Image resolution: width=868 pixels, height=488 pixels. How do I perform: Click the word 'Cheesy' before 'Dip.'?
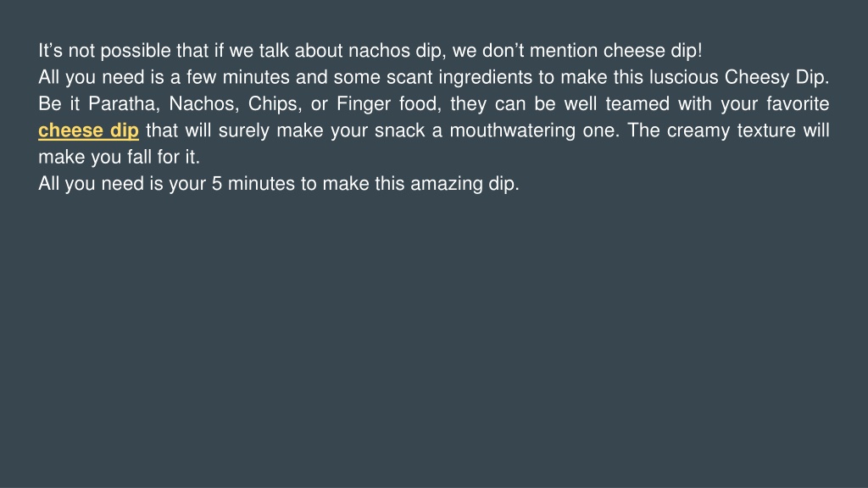757,77
